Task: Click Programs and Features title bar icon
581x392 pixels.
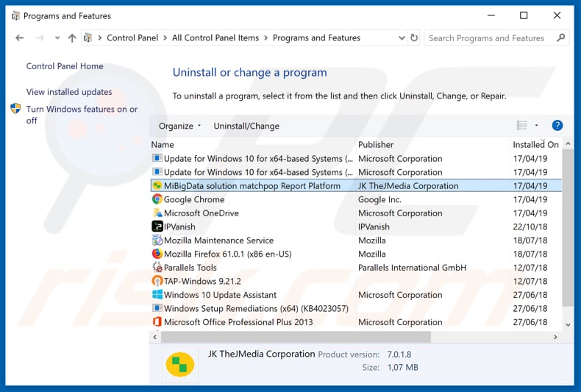Action: [15, 16]
